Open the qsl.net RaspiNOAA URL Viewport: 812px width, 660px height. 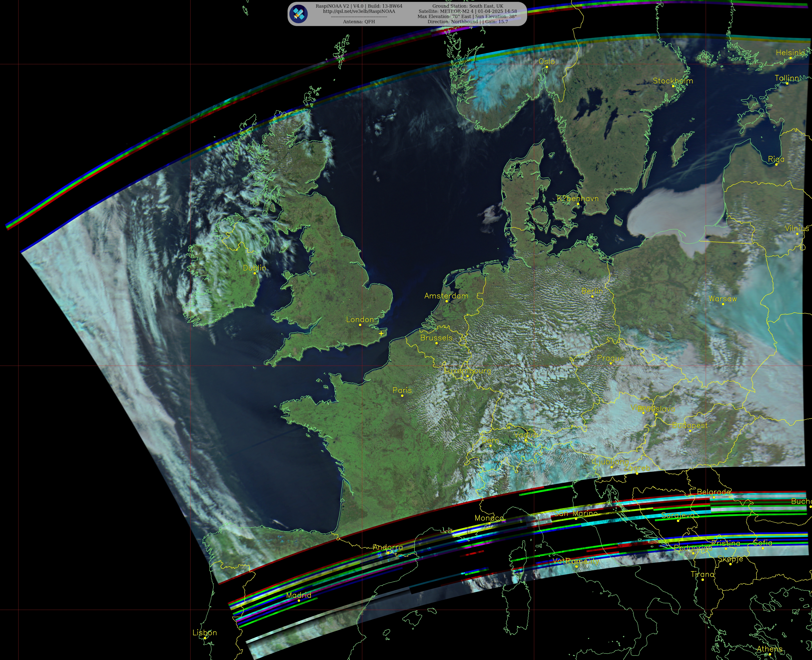(x=359, y=11)
